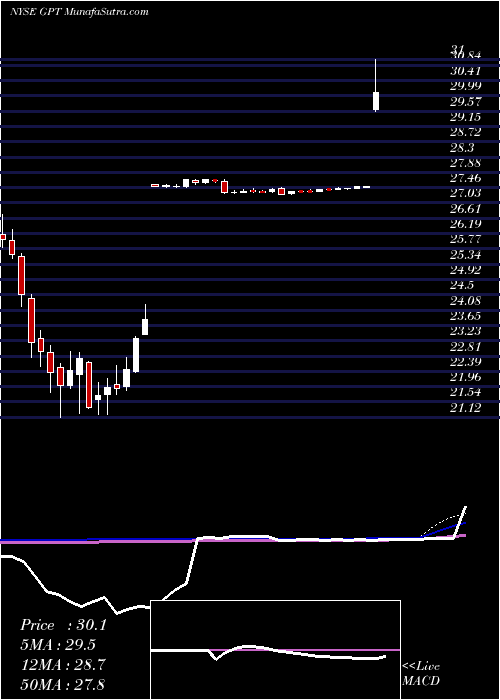500x700 pixels.
Task: Click the NYSE GPT MunafaSutra.com title text
Action: point(79,12)
